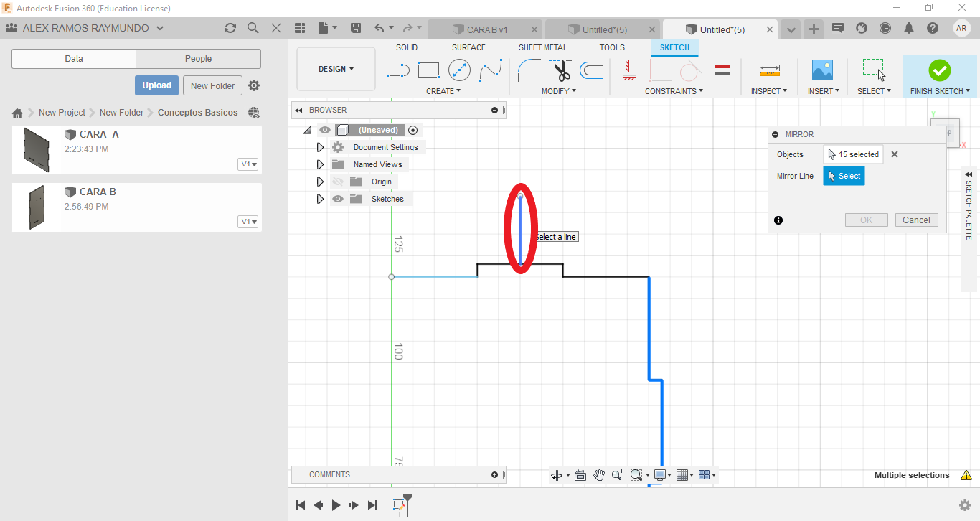
Task: Click the Insert Image icon
Action: coord(822,70)
